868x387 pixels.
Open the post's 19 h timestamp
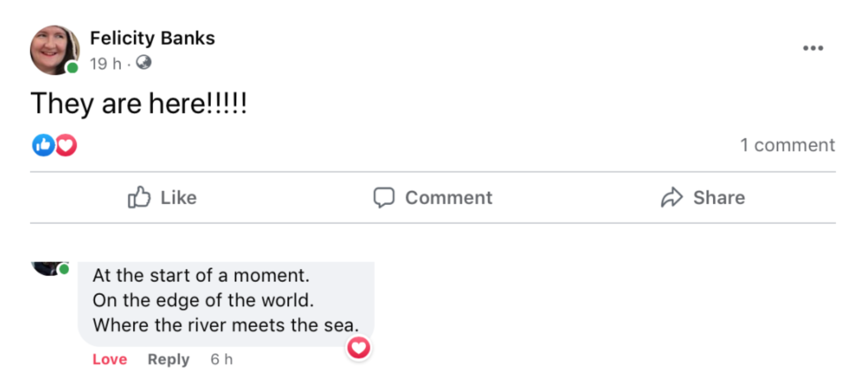[105, 64]
